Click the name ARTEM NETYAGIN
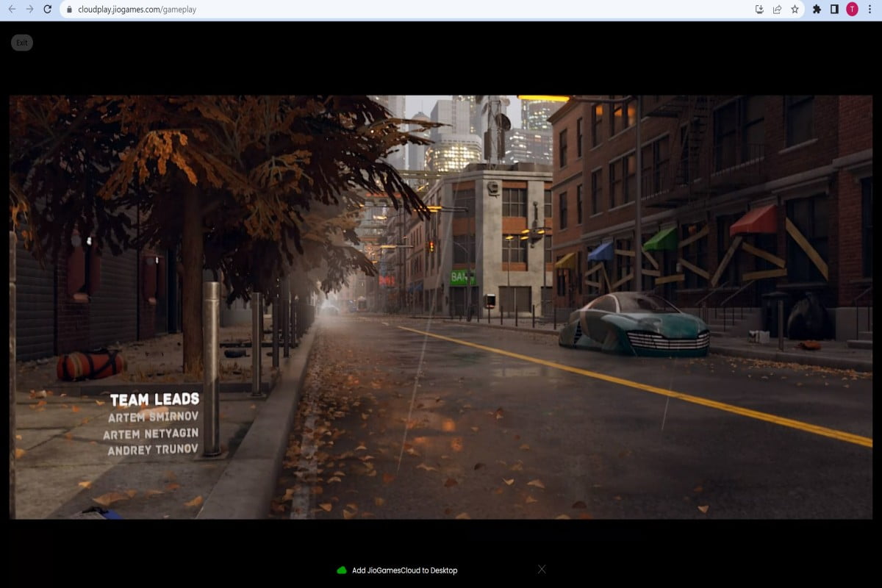The width and height of the screenshot is (882, 588). coord(151,434)
